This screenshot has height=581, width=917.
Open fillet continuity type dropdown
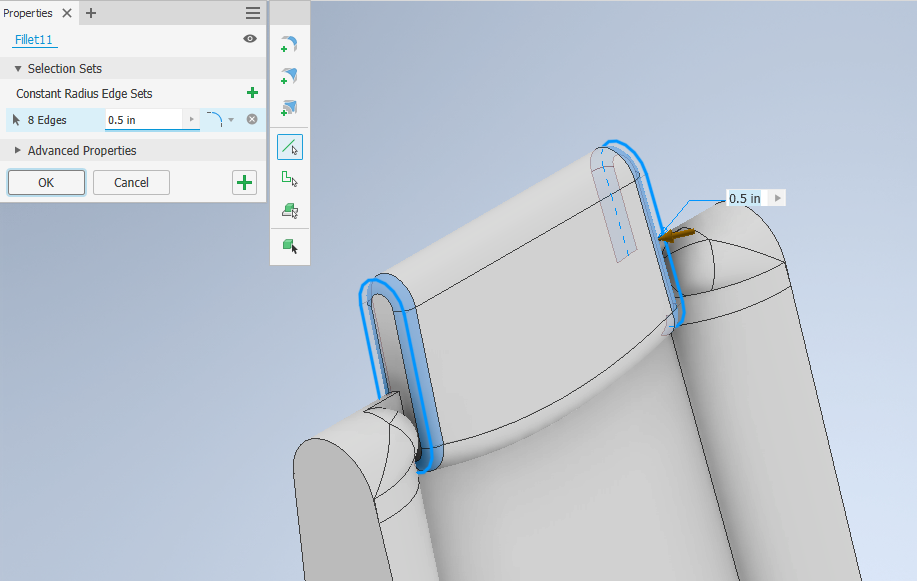[x=232, y=120]
